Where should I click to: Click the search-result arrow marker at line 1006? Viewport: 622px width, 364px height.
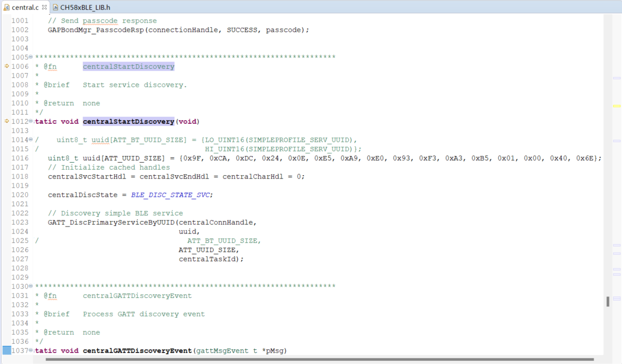(7, 66)
